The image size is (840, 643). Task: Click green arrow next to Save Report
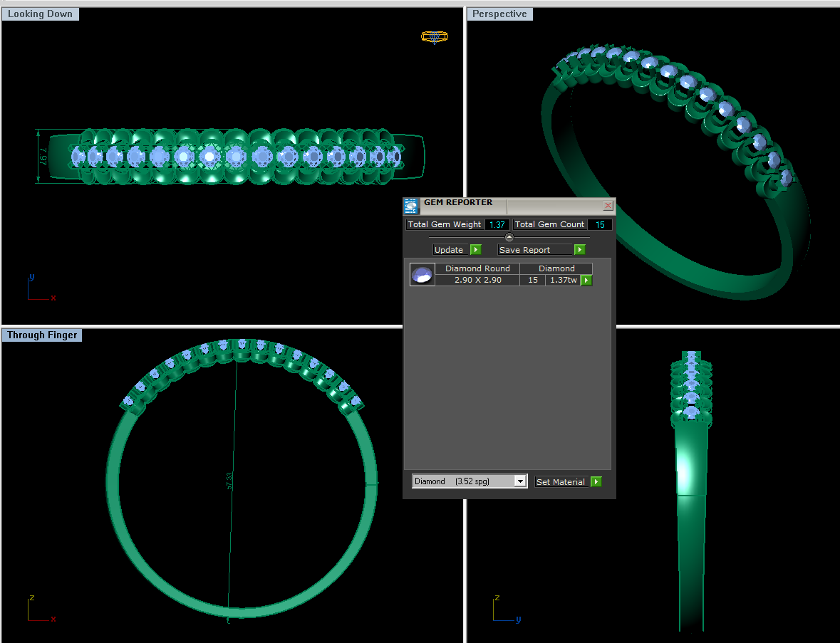(580, 250)
